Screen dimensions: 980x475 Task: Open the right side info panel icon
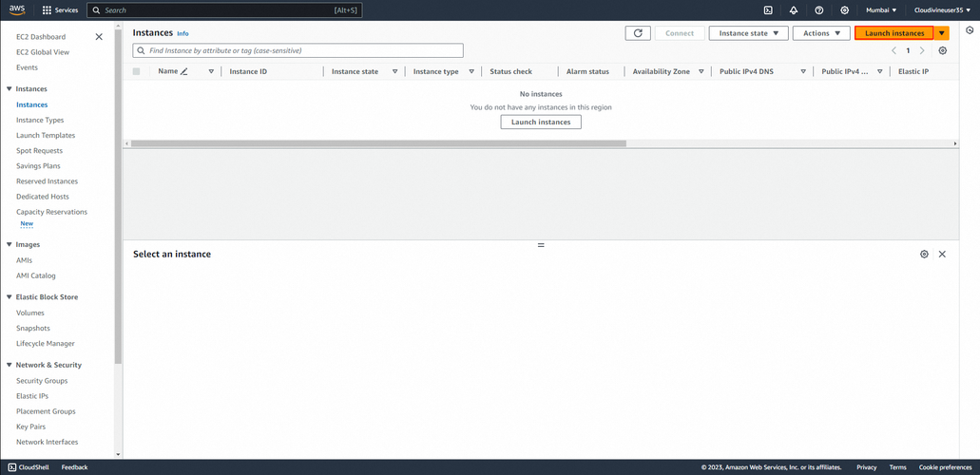point(970,29)
